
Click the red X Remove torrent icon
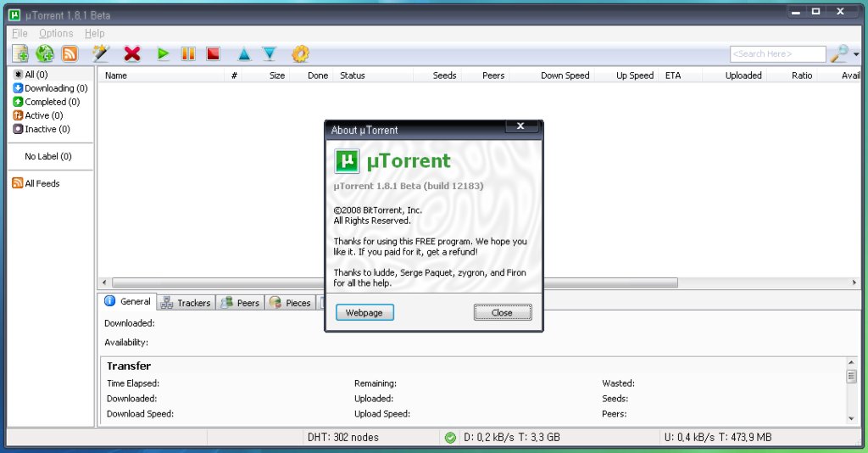pyautogui.click(x=131, y=53)
